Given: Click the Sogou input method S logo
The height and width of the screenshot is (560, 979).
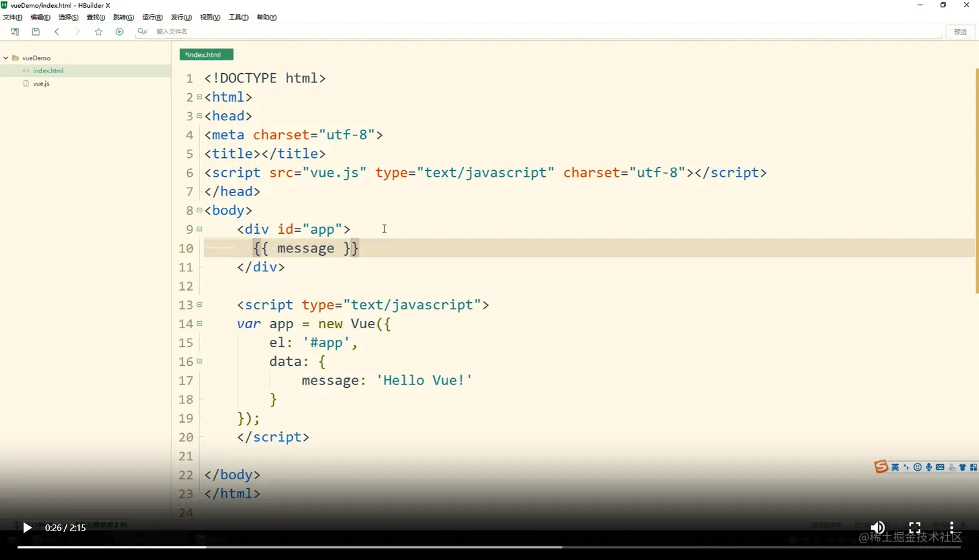Looking at the screenshot, I should click(881, 467).
